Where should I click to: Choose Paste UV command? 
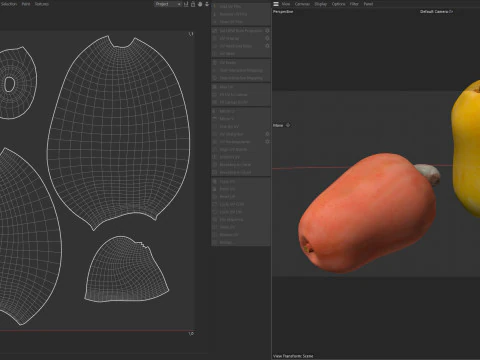pos(227,189)
